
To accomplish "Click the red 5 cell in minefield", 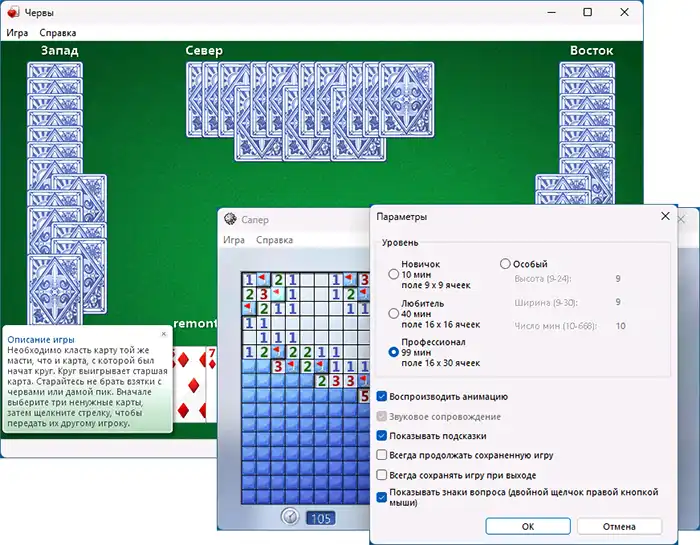I will pyautogui.click(x=364, y=395).
